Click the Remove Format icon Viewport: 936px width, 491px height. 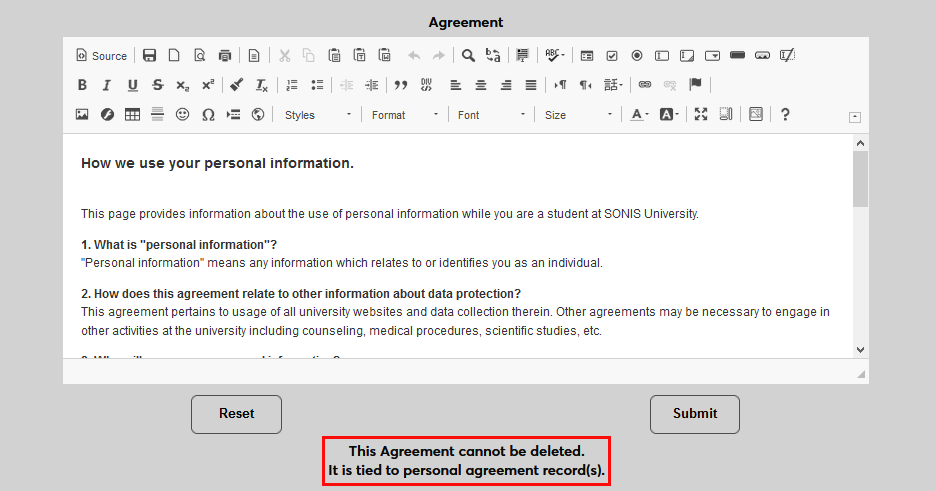(x=262, y=85)
